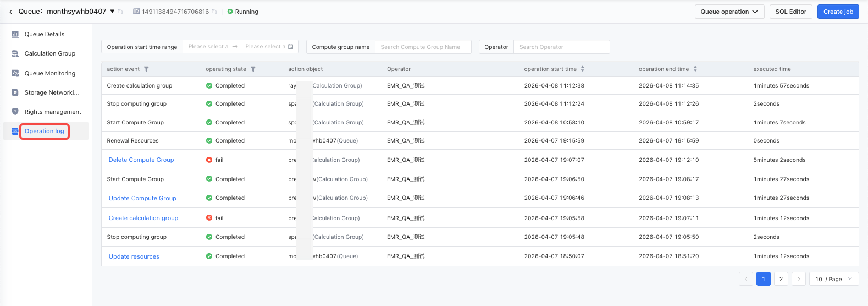Click the Queue Monitoring sidebar icon

click(x=15, y=73)
